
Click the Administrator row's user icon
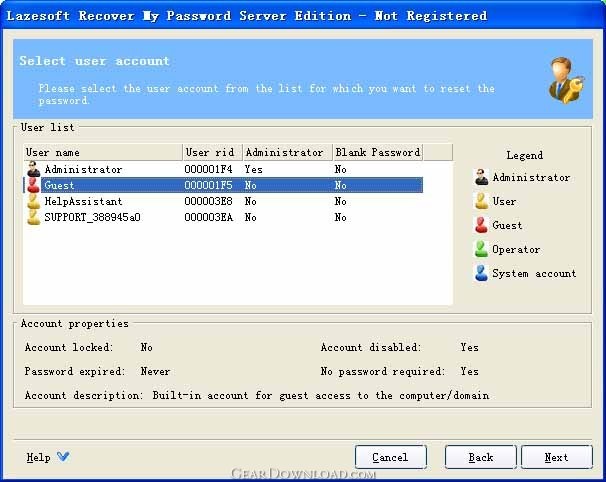[34, 169]
